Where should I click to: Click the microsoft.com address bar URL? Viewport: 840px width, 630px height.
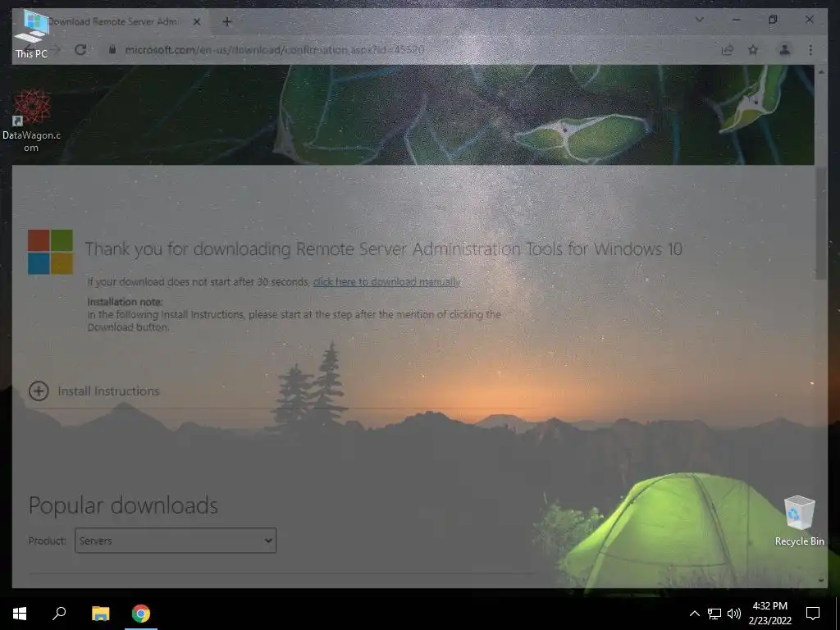point(274,50)
